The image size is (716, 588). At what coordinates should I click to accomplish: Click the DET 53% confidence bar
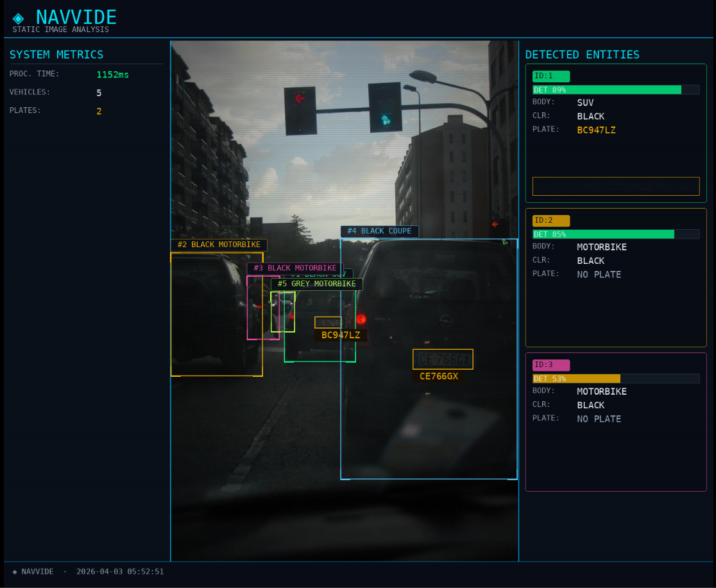click(x=615, y=379)
